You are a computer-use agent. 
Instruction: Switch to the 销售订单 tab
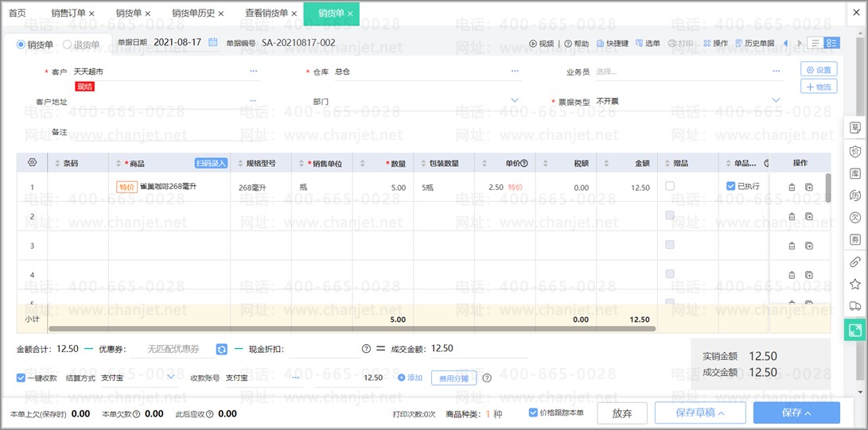pyautogui.click(x=68, y=13)
